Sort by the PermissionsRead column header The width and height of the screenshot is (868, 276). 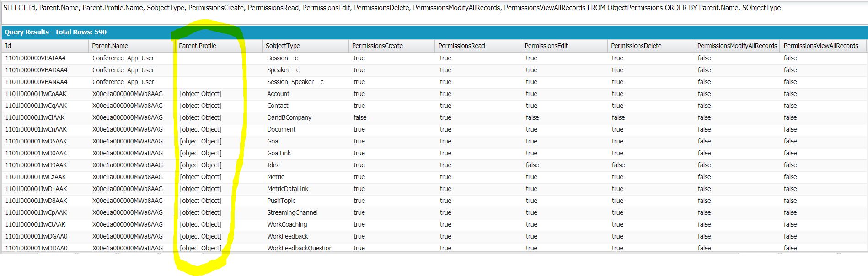coord(478,46)
